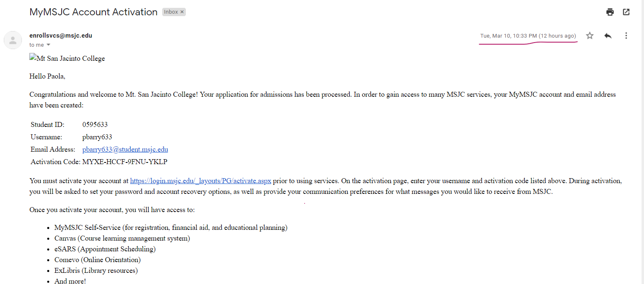Click the Inbox label chip
Screen dimensions: 644x284
171,12
